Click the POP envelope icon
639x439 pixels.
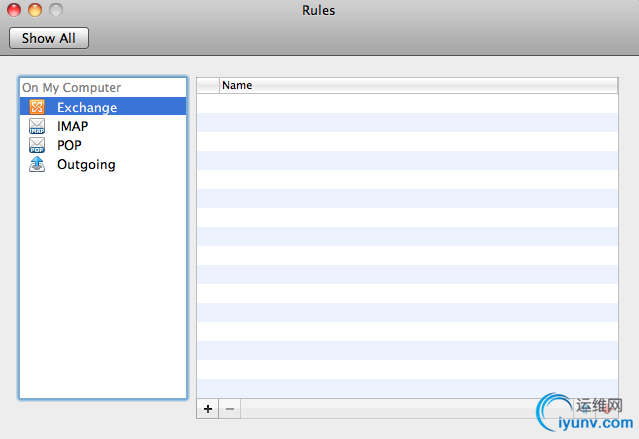pos(37,145)
